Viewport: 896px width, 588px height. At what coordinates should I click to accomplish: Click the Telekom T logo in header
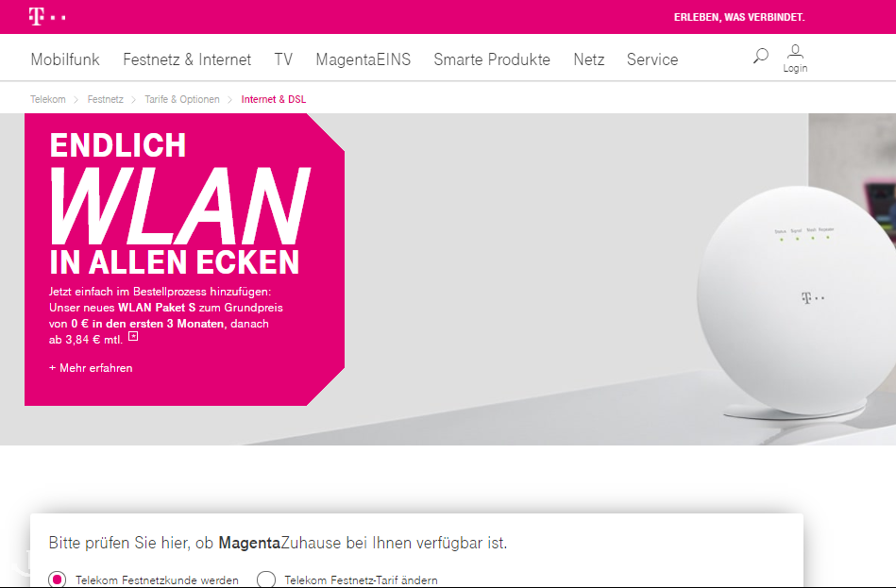[47, 17]
